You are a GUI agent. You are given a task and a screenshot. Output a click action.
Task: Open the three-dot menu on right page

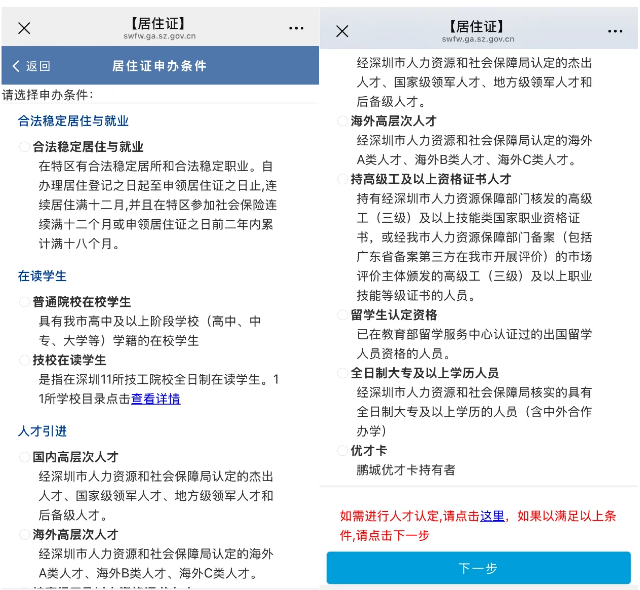click(x=615, y=31)
